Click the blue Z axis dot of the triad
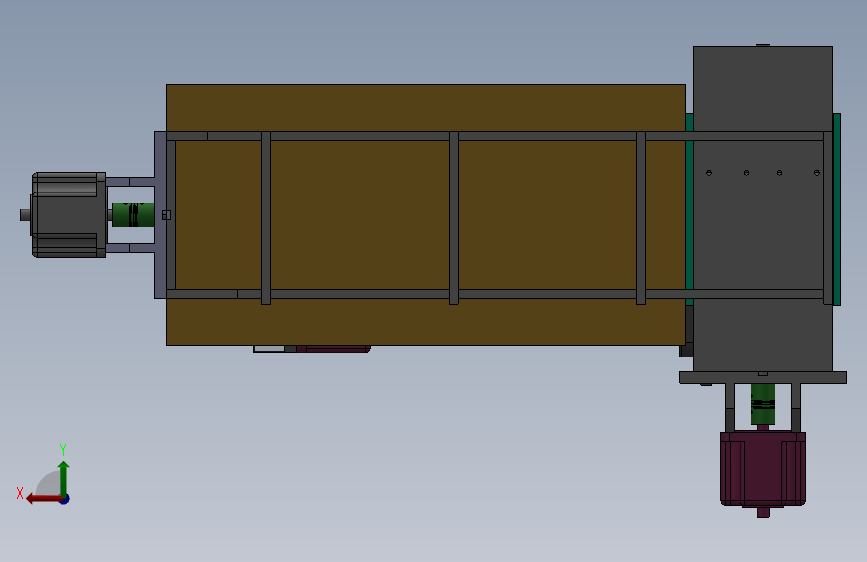The height and width of the screenshot is (562, 867). (x=65, y=499)
